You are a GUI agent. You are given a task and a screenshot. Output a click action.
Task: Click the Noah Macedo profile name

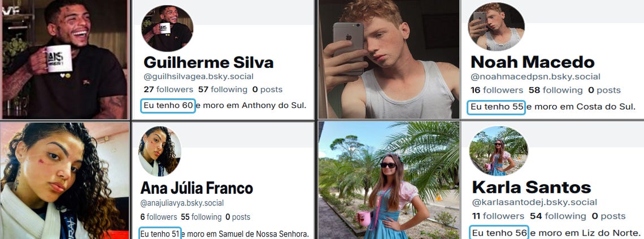point(532,62)
